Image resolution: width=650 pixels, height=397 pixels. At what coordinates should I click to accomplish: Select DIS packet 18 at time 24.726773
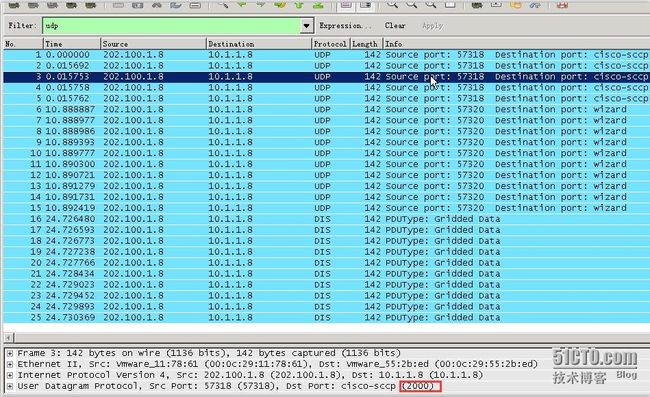coord(327,241)
